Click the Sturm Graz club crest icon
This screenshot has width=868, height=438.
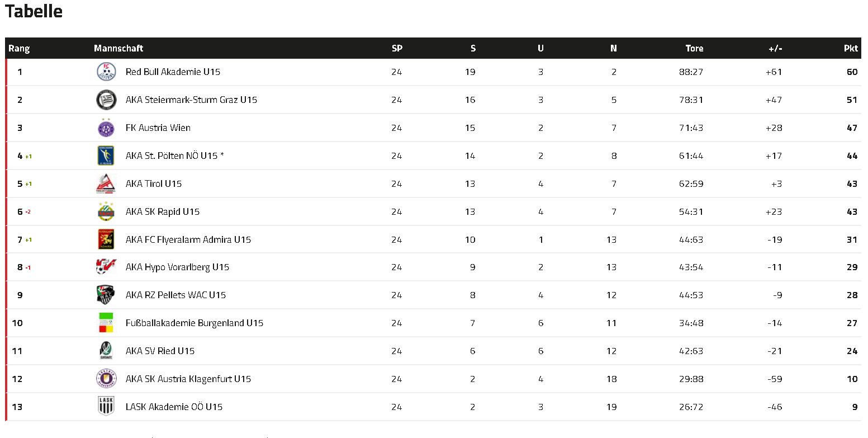point(106,100)
